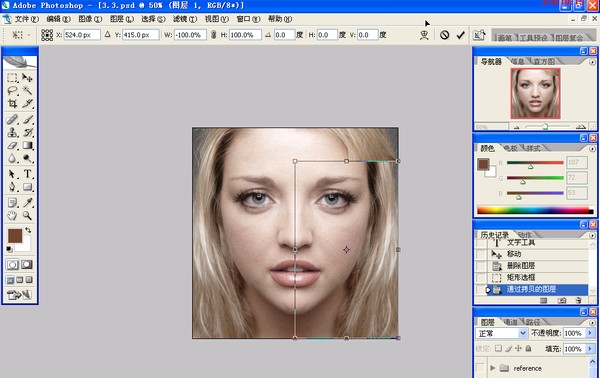600x378 pixels.
Task: Create new snapshot in History palette
Action: (x=562, y=301)
